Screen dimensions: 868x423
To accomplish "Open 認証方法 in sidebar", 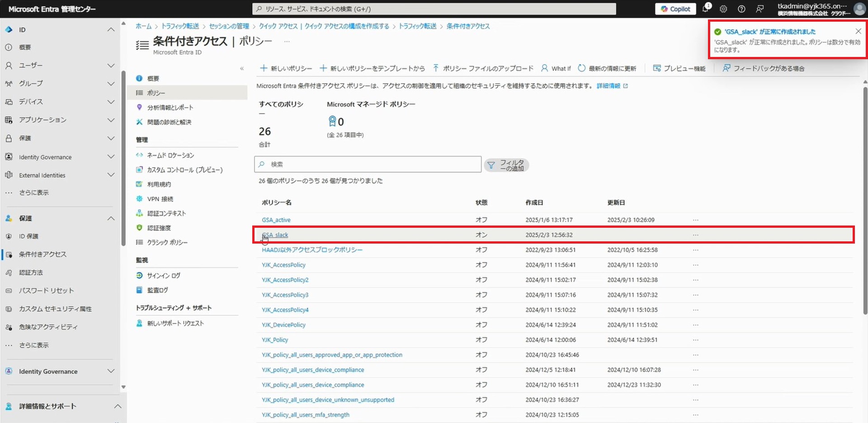I will (x=31, y=273).
